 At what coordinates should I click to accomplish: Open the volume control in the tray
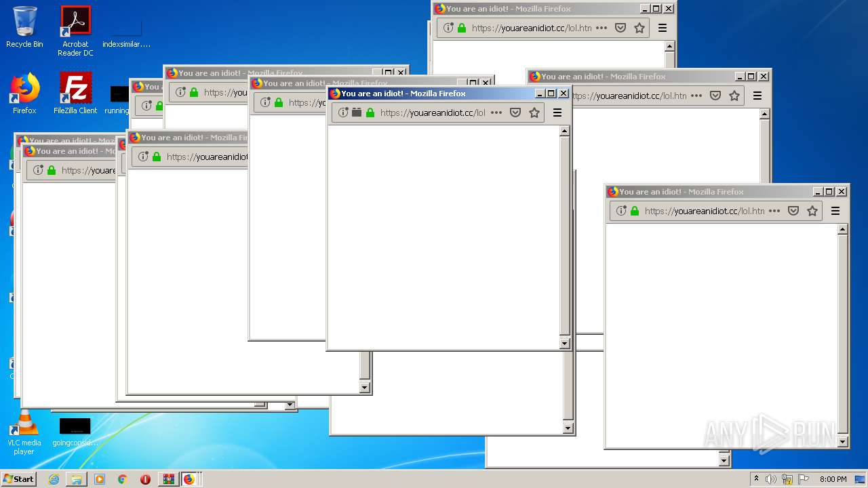point(771,479)
